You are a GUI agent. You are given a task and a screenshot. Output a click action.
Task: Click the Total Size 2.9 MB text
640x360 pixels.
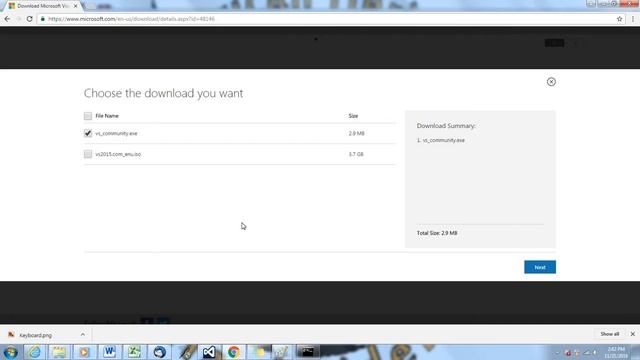437,233
